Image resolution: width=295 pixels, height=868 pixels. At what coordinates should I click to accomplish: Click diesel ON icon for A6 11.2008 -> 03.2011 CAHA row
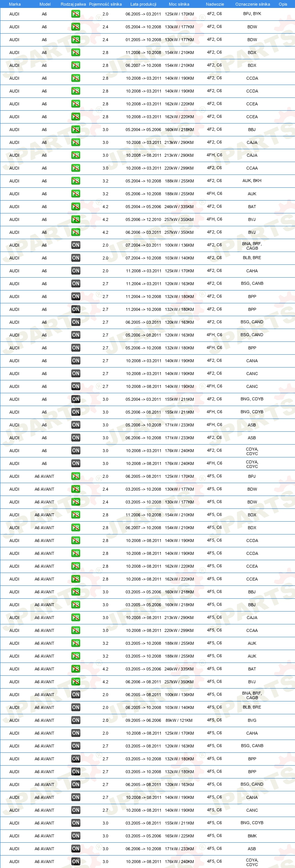point(76,271)
